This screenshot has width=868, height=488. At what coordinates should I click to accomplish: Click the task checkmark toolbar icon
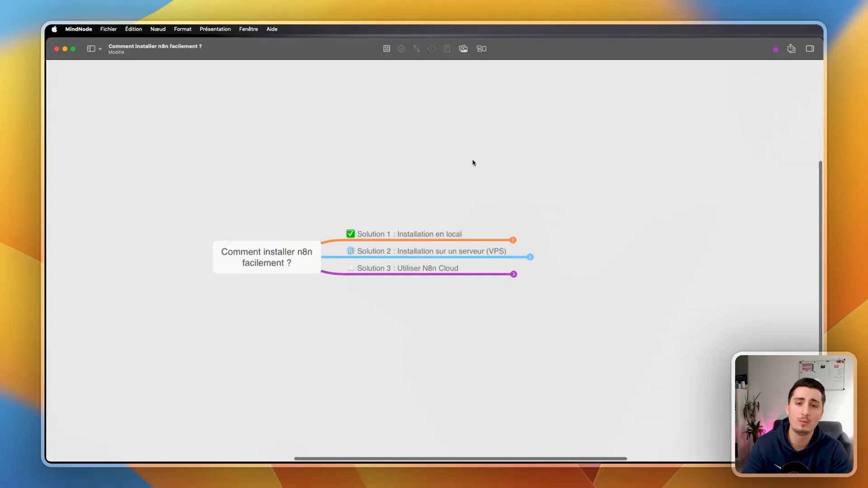(401, 49)
